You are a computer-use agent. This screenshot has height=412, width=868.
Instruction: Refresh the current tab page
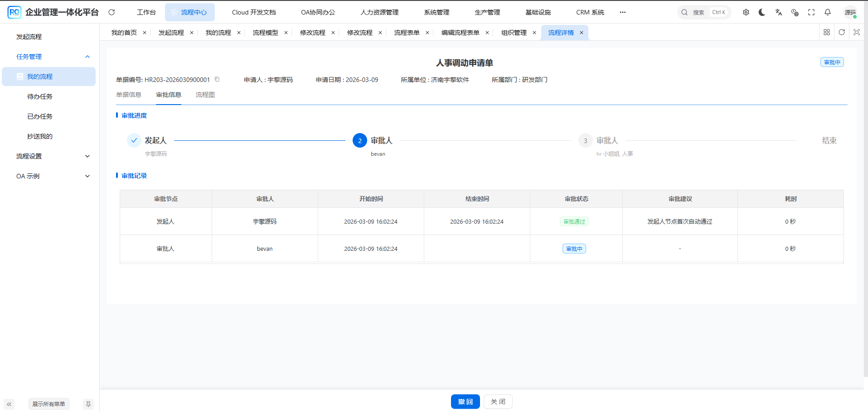842,32
